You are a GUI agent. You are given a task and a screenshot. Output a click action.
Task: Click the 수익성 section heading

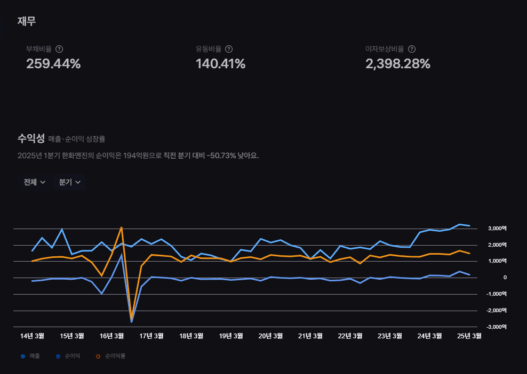click(x=31, y=138)
